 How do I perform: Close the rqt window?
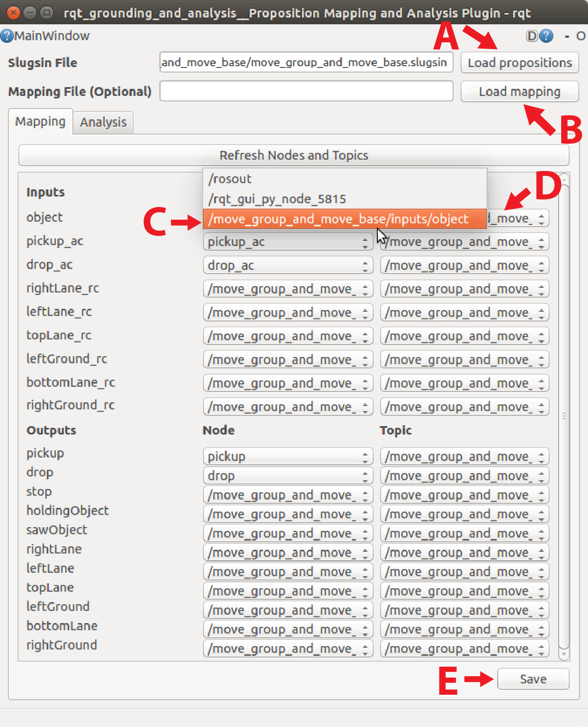(13, 13)
